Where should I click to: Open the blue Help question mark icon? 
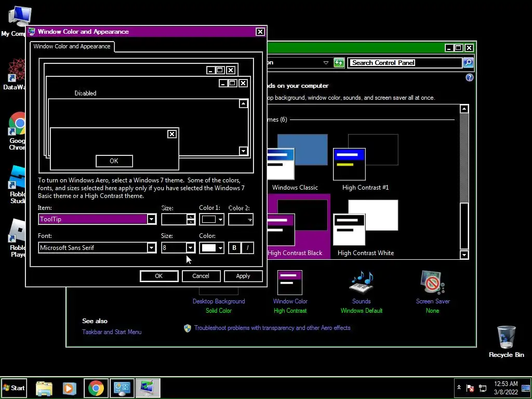tap(469, 78)
